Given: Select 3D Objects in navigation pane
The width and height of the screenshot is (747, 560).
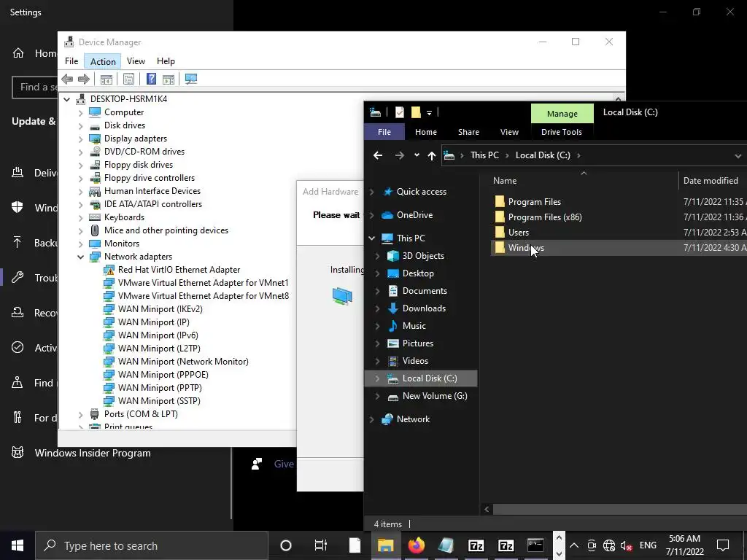Looking at the screenshot, I should [423, 256].
